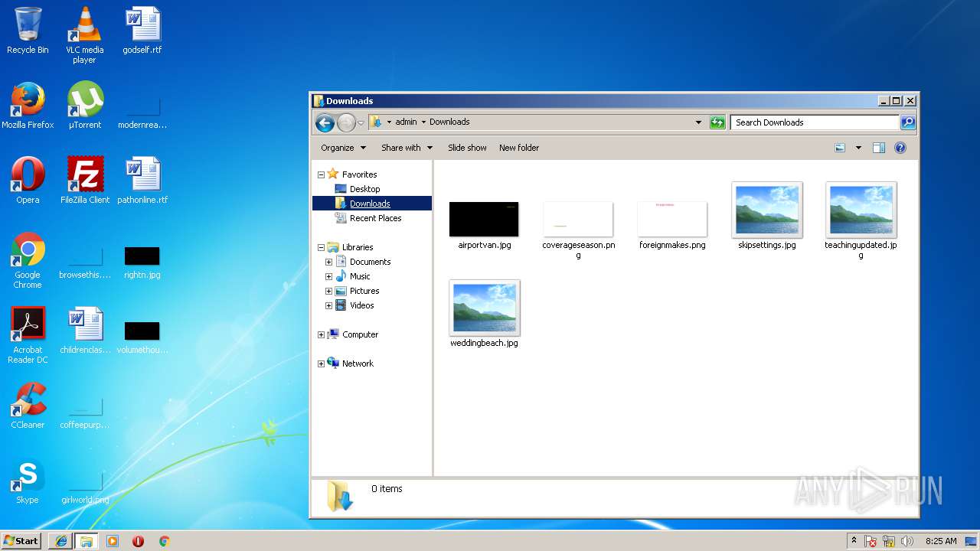The image size is (980, 551).
Task: Expand the Pictures library node
Action: pos(328,291)
